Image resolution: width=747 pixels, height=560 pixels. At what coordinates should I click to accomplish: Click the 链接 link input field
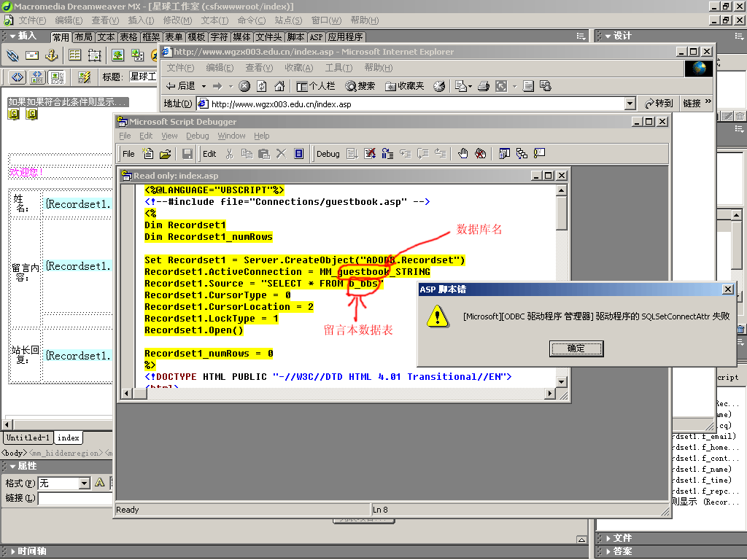(x=73, y=498)
